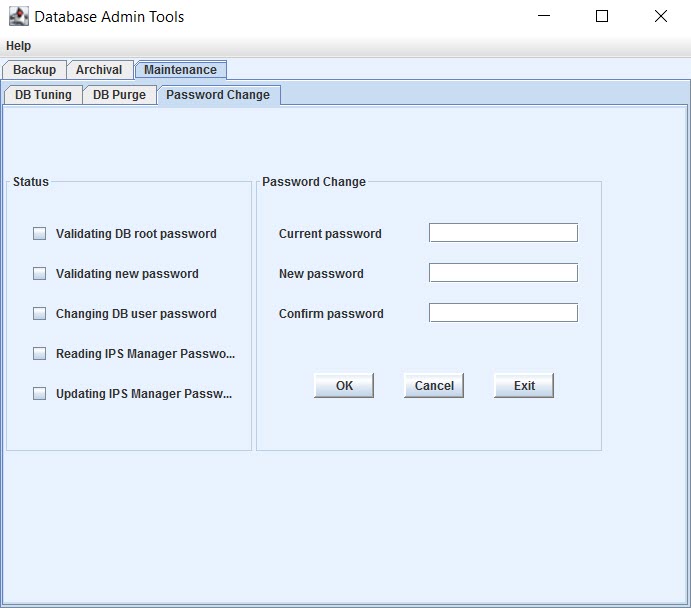Toggle Reading IPS Manager Password checkbox

coord(39,353)
